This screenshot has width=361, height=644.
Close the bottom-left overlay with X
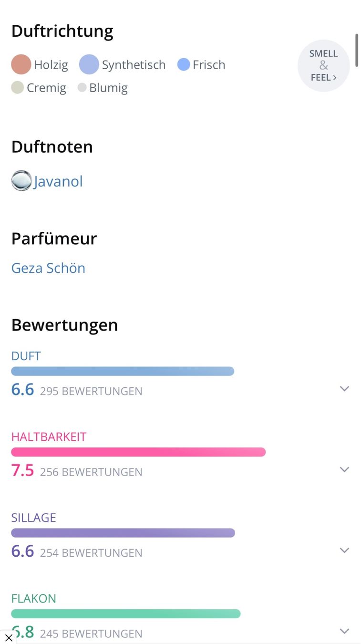[x=8, y=637]
